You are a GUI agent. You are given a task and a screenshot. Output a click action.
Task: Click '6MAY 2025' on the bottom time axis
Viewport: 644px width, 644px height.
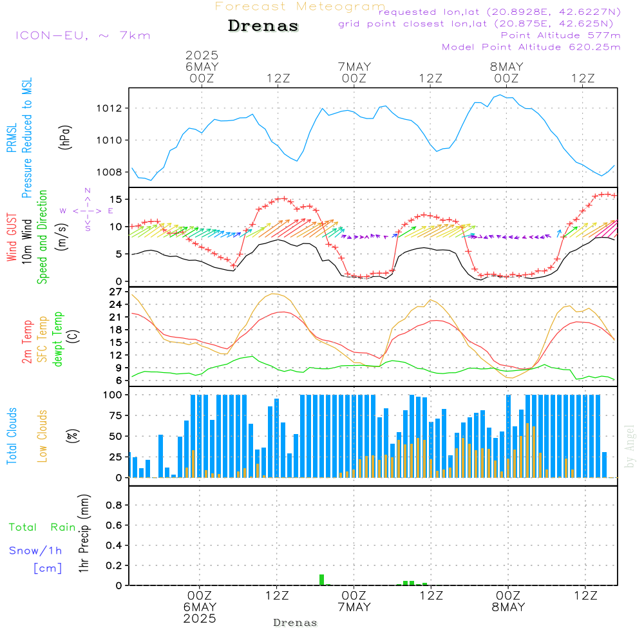click(x=200, y=613)
